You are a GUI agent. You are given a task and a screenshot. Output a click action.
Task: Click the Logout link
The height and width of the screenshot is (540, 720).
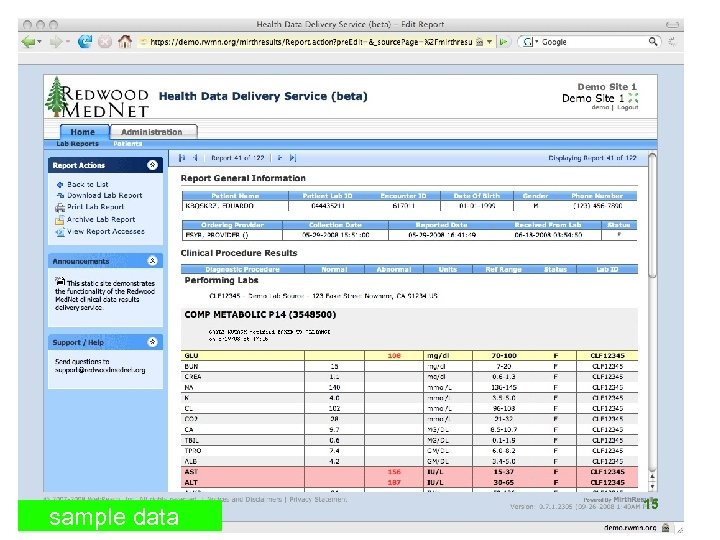pyautogui.click(x=627, y=107)
